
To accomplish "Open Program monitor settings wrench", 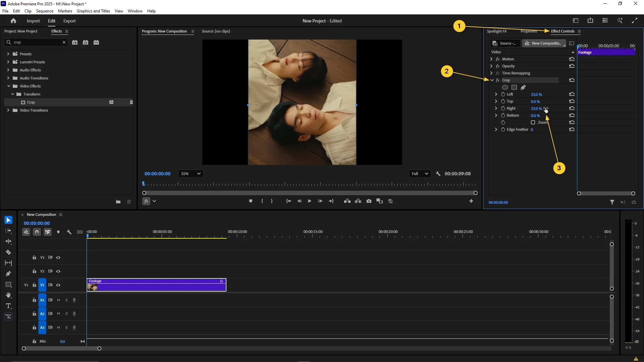I will 438,174.
